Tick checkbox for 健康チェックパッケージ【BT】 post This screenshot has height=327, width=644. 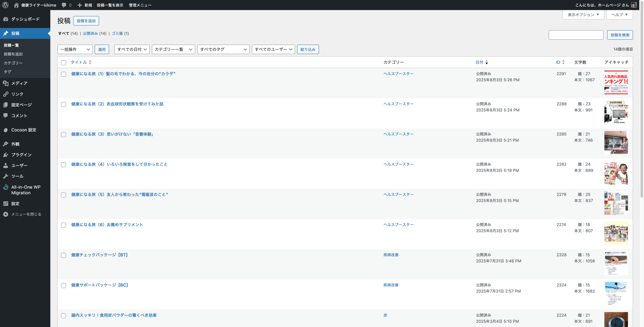tap(64, 255)
